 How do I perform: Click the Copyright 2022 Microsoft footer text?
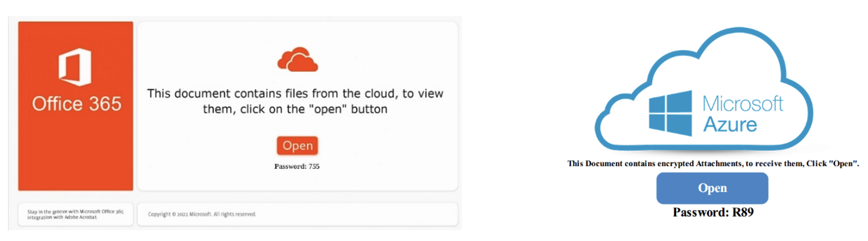tap(202, 214)
